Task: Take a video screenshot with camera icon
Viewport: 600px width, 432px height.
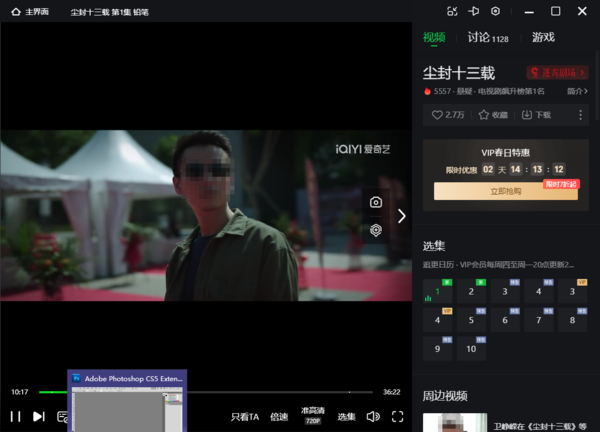Action: pos(376,202)
